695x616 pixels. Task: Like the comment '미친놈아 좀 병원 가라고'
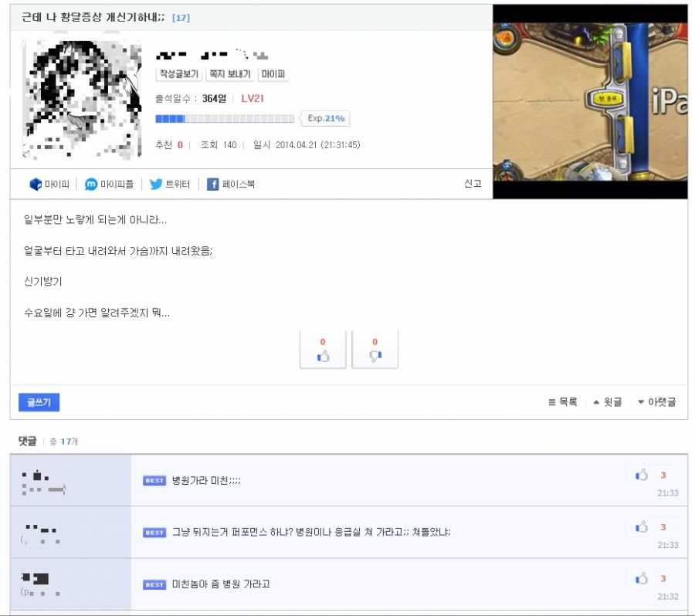coord(642,578)
